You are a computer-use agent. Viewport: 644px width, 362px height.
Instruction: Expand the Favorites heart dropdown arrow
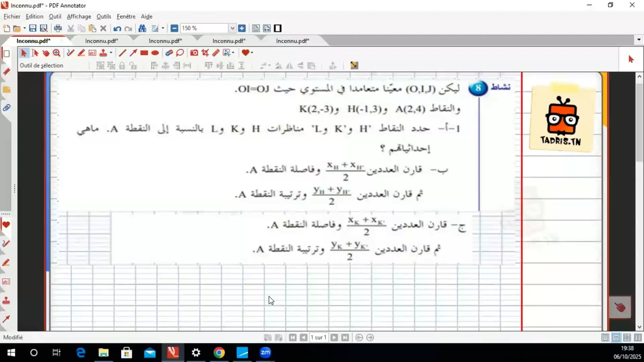252,53
